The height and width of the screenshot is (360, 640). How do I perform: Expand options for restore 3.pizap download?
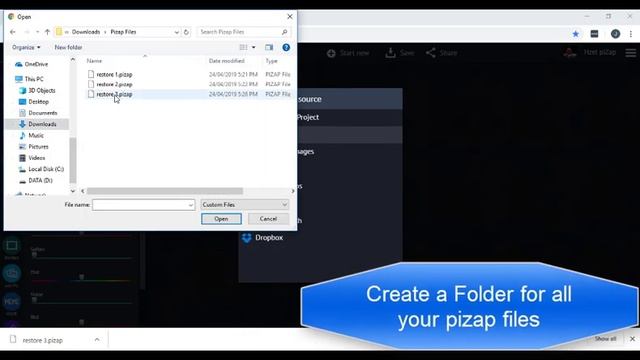(97, 340)
